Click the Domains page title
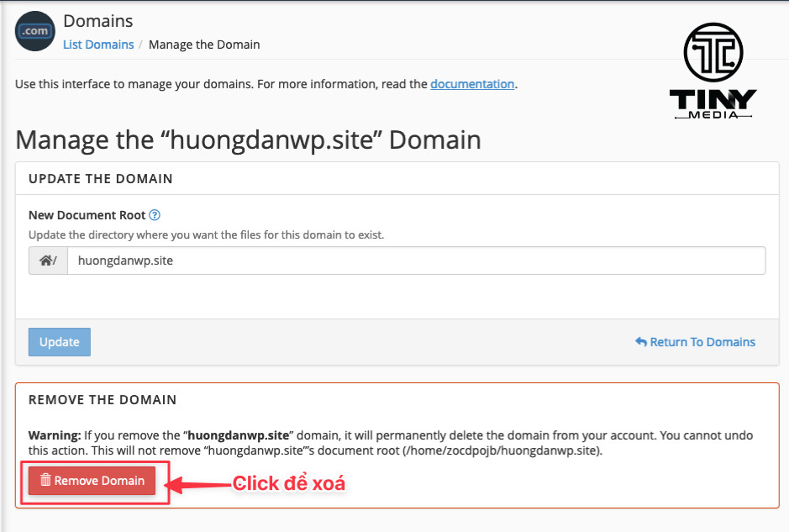 coord(98,21)
